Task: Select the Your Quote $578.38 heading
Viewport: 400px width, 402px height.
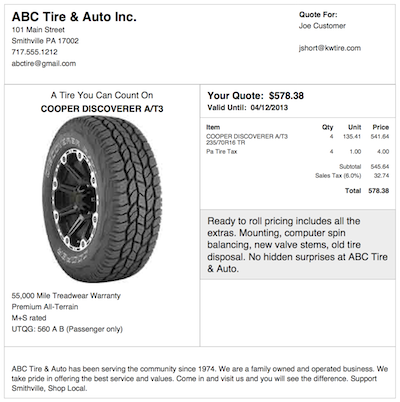Action: (255, 96)
